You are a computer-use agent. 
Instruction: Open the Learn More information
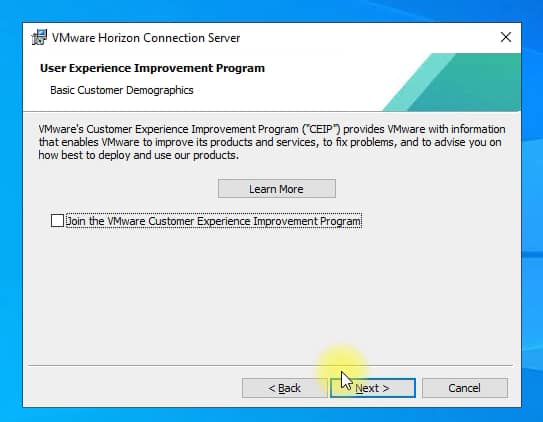(x=277, y=189)
